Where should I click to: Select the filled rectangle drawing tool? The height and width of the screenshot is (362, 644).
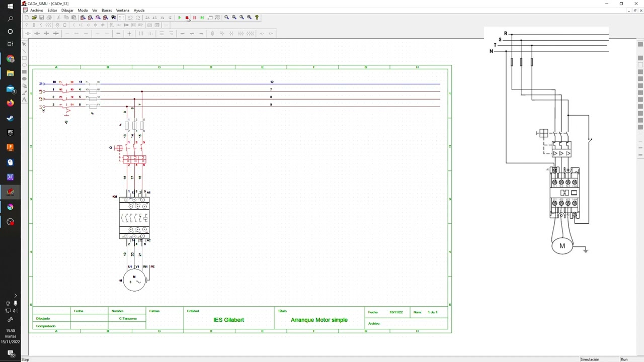pyautogui.click(x=24, y=72)
